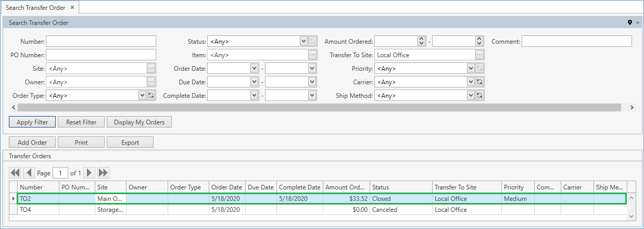644x229 pixels.
Task: Close the Search Transfer Order tab
Action: 72,7
